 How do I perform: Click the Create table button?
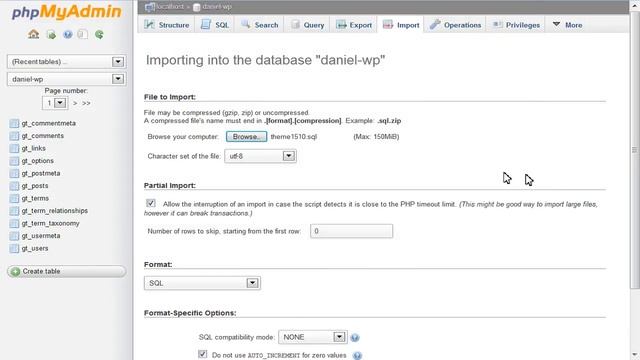(x=67, y=271)
